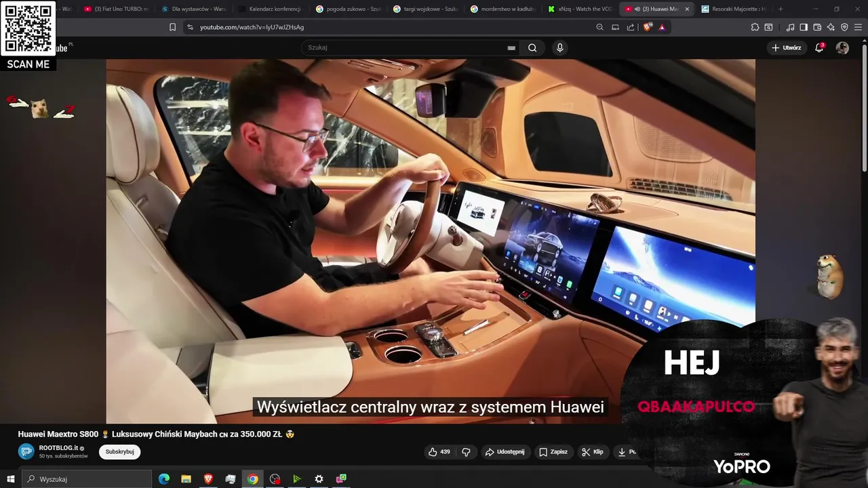Open the YouTube notifications bell
This screenshot has height=488, width=868.
tap(819, 47)
